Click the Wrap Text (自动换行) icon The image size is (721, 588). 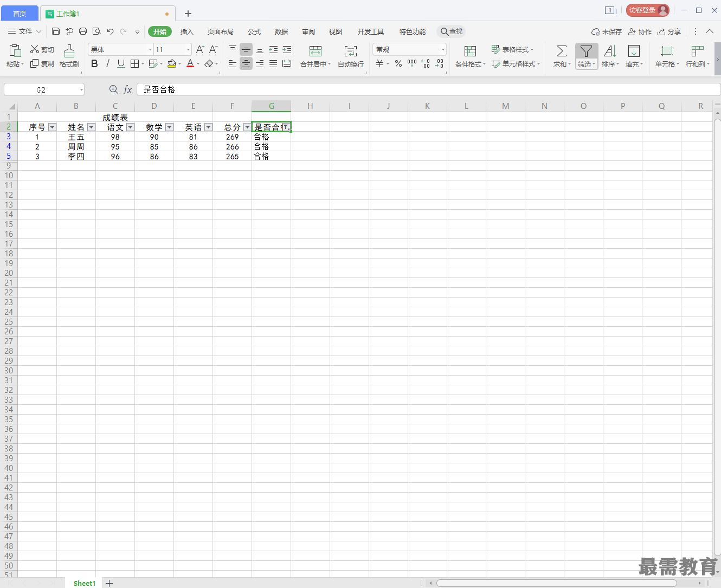click(x=351, y=51)
